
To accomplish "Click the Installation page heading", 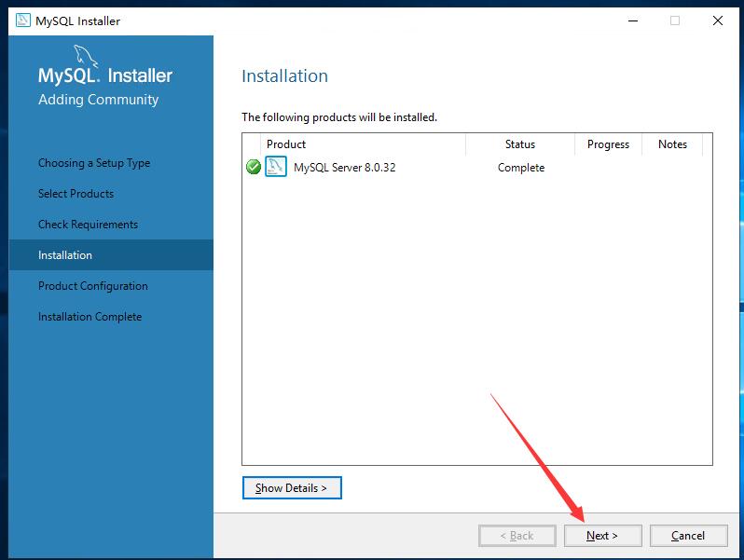I will pos(284,75).
